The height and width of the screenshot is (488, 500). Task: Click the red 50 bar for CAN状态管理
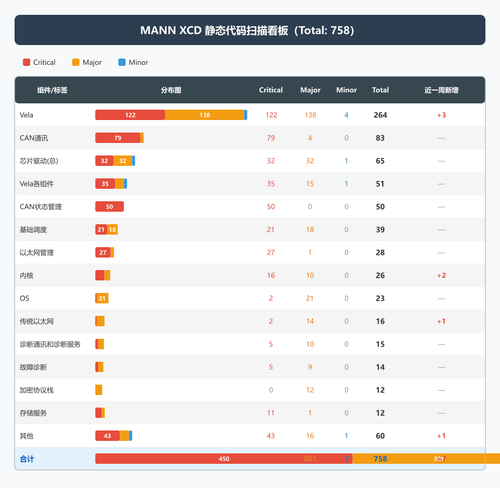coord(109,207)
